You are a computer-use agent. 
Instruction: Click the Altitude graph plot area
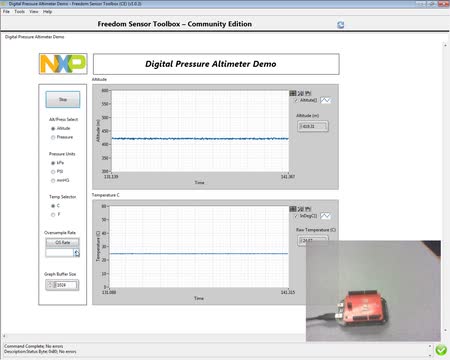point(200,131)
